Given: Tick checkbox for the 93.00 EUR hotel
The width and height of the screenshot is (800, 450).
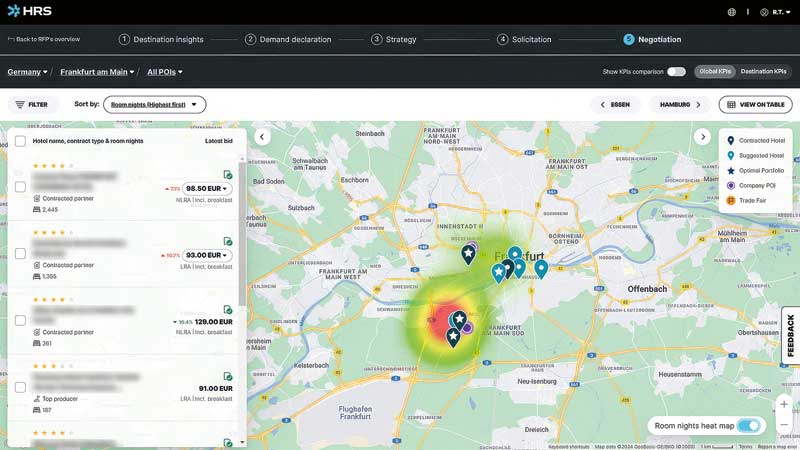Looking at the screenshot, I should tap(20, 254).
